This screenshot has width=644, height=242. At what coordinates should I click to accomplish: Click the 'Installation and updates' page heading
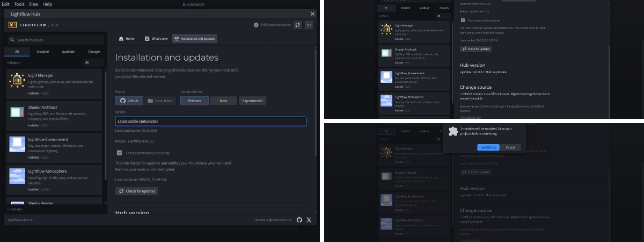pos(167,58)
